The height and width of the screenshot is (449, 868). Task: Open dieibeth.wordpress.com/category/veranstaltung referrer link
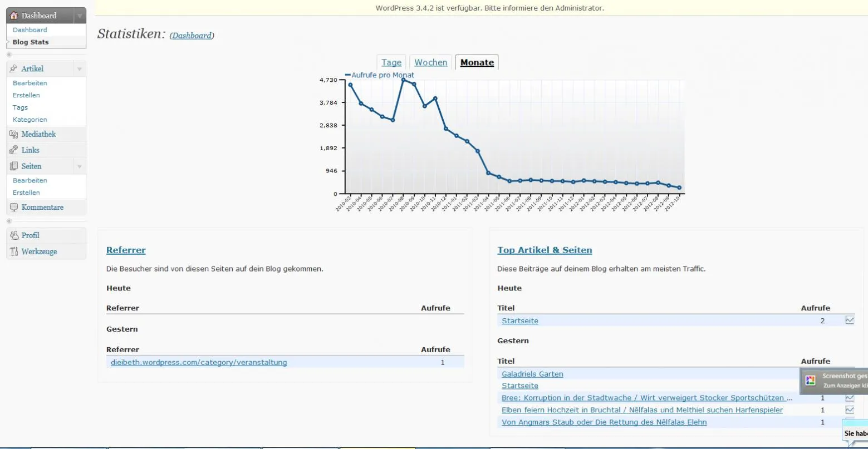[x=199, y=362]
